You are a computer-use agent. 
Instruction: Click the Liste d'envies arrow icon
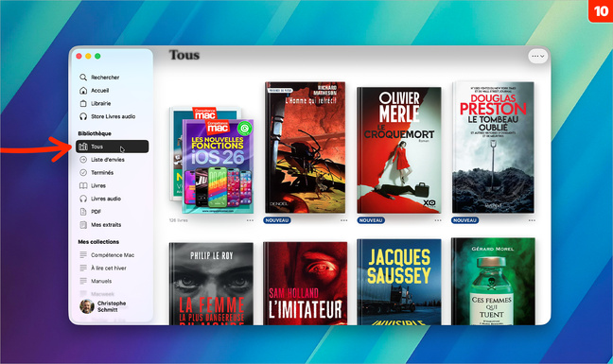coord(83,160)
